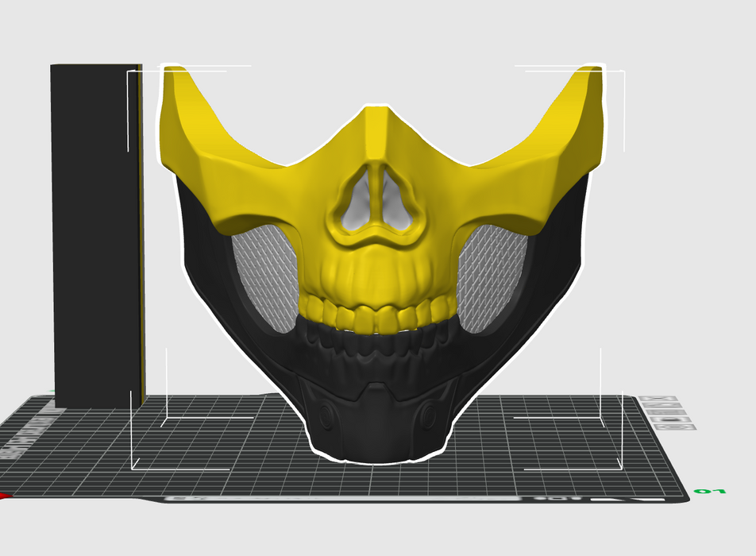Click the left round bolt on the chin
The image size is (756, 556).
click(326, 414)
